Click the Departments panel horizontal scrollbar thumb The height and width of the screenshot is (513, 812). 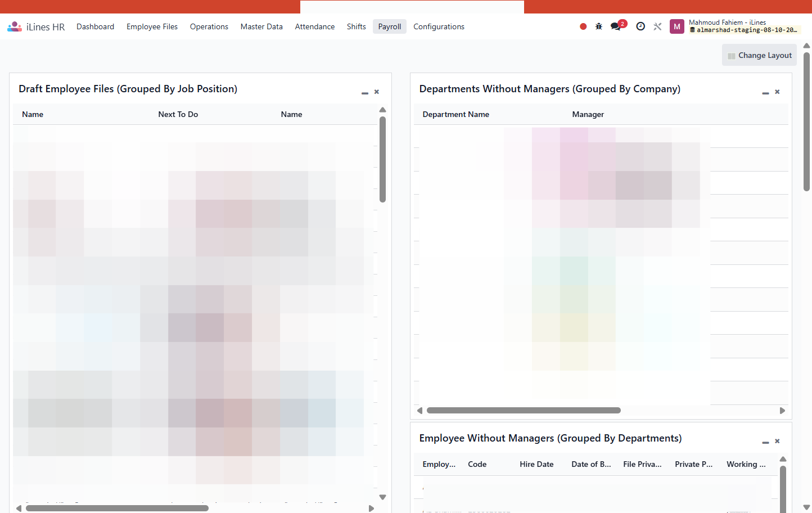coord(524,411)
